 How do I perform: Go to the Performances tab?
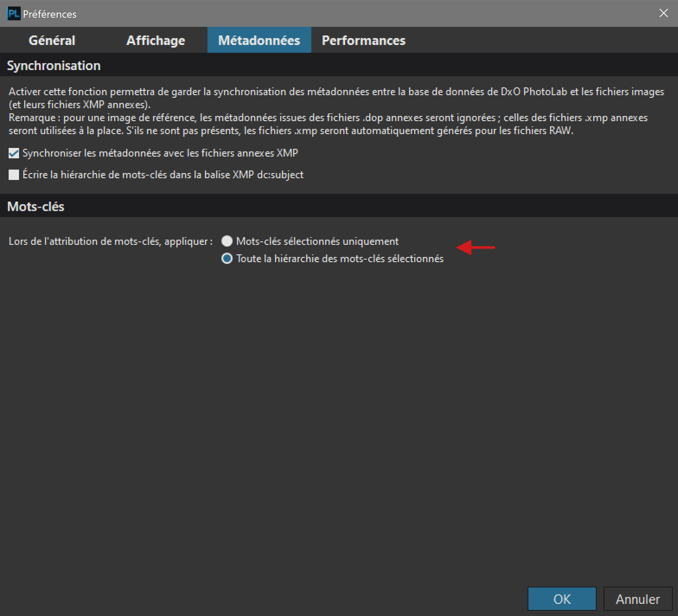(x=364, y=40)
